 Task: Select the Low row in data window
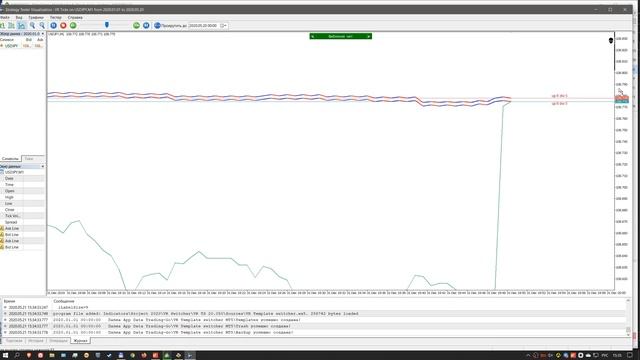coord(22,203)
